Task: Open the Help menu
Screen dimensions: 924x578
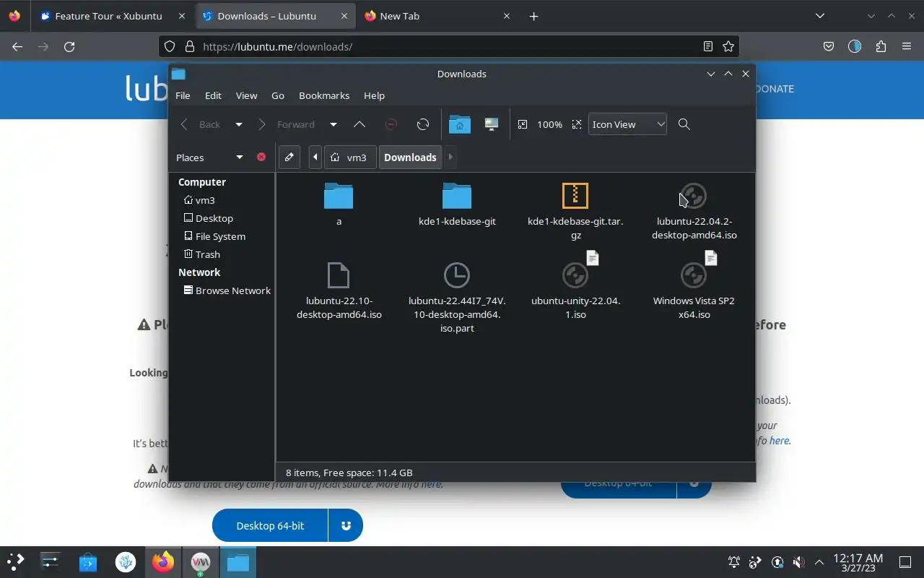Action: (x=374, y=95)
